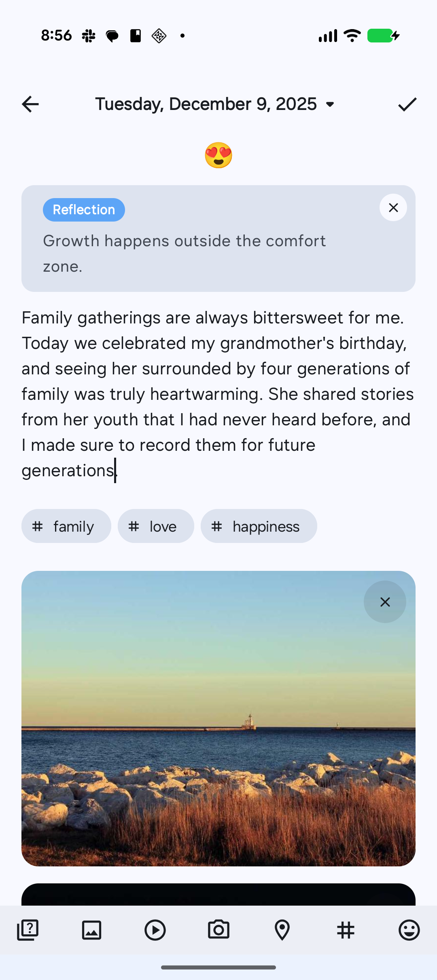The width and height of the screenshot is (437, 980).
Task: Place cursor in journal entry text
Action: (218, 394)
